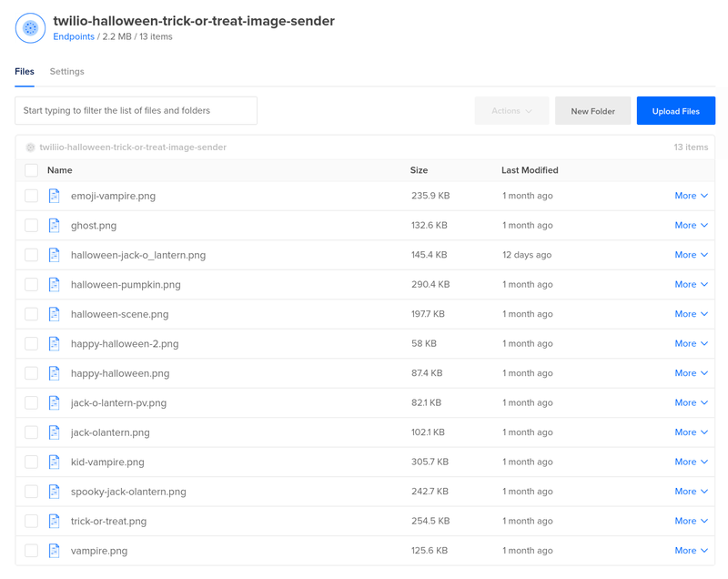Click file icon for happy-halloween-2.png
This screenshot has height=579, width=728.
(55, 343)
